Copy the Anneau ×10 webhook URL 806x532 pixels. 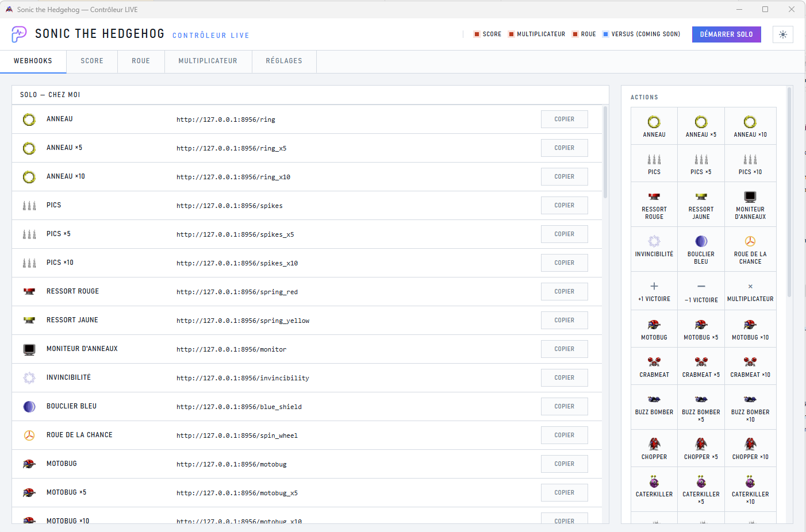565,177
